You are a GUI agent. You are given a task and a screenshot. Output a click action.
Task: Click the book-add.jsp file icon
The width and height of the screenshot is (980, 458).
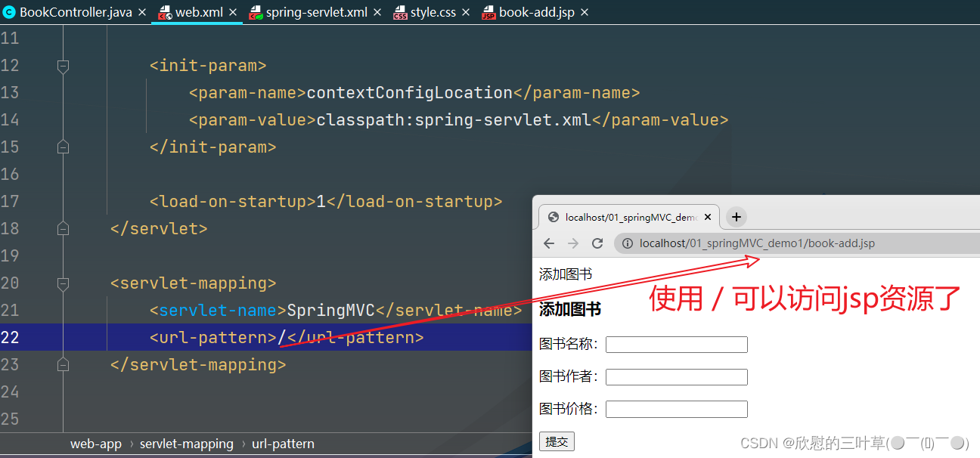coord(488,13)
